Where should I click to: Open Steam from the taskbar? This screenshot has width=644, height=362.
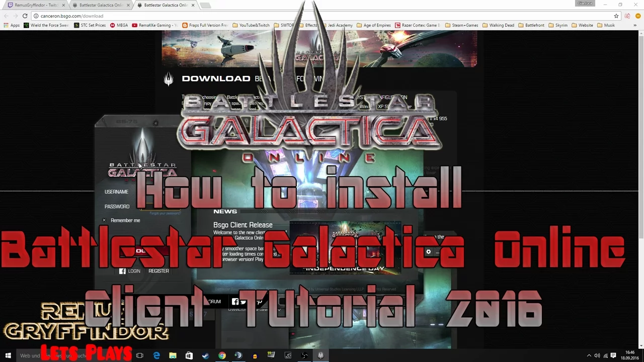click(205, 356)
